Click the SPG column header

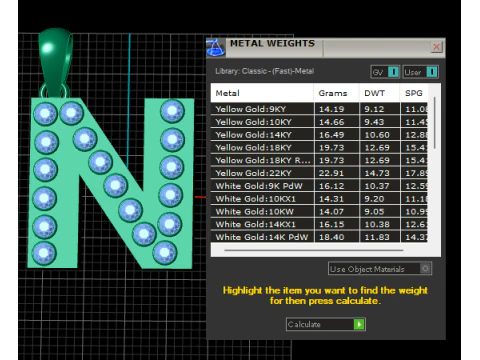[414, 93]
